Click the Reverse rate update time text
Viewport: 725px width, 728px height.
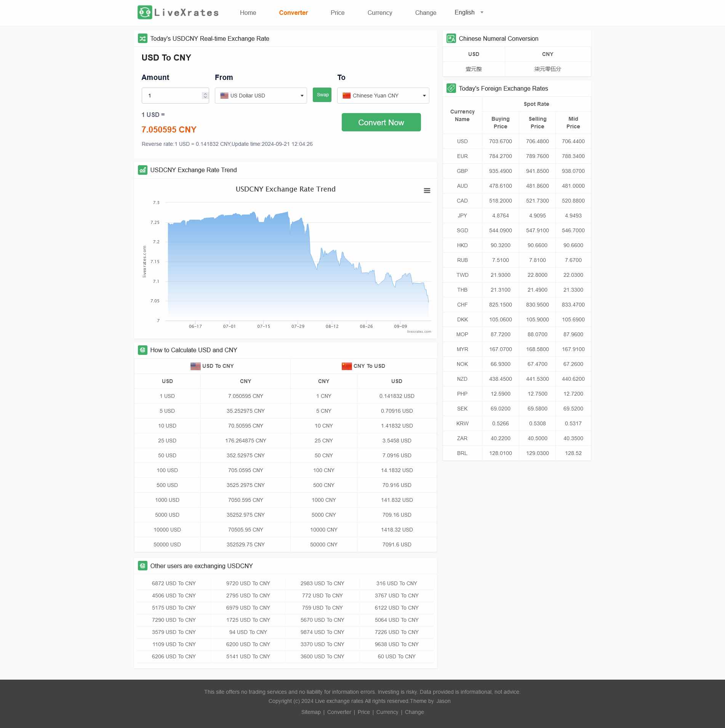[x=227, y=144]
